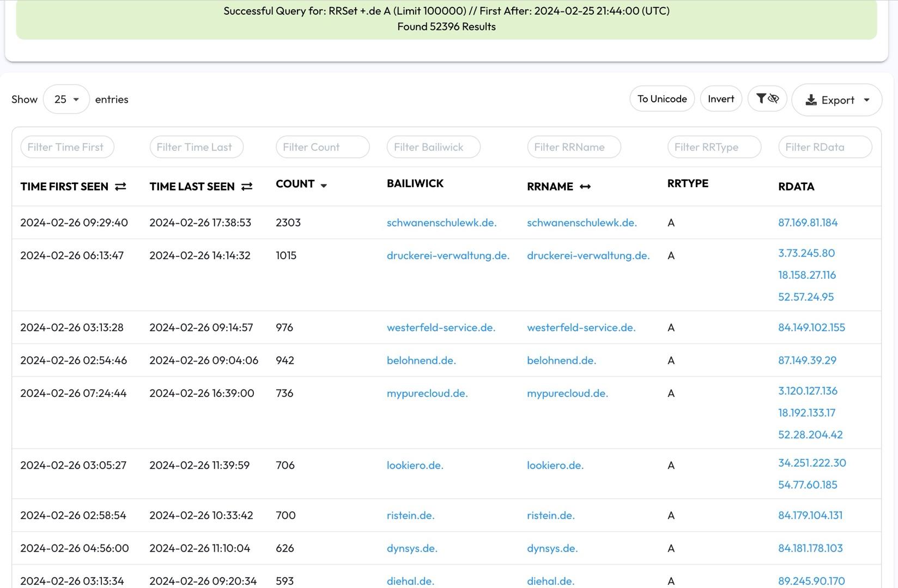Toggle the To Unicode display mode
Image resolution: width=898 pixels, height=588 pixels.
[662, 99]
